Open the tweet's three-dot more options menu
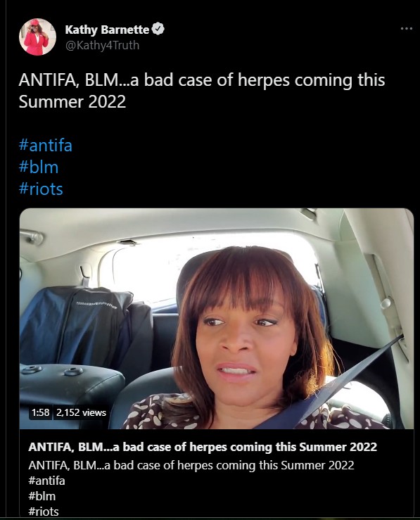Screen dimensions: 420x520 pos(407,29)
